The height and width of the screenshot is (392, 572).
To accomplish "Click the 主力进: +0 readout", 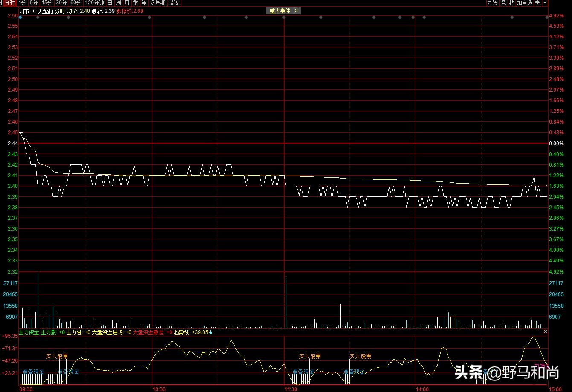I will click(78, 332).
